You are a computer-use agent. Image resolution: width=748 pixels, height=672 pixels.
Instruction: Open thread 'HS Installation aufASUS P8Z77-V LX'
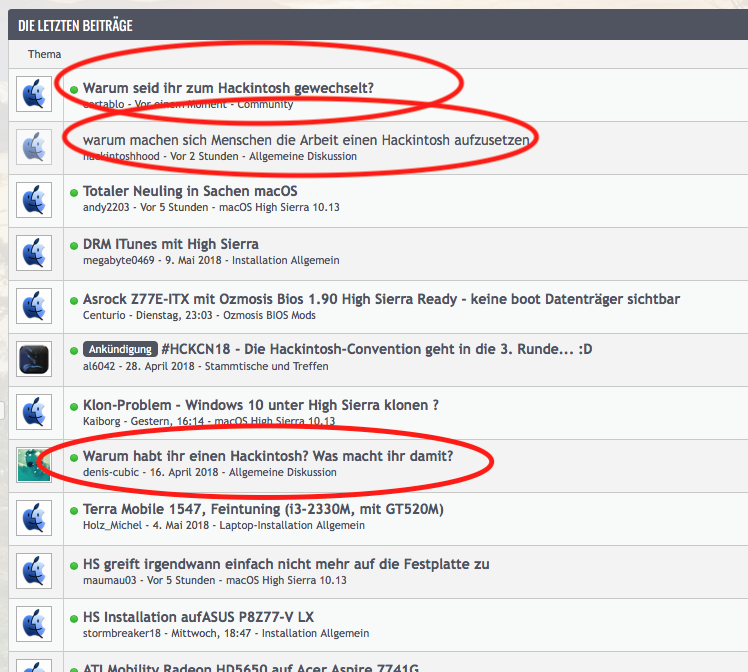click(198, 617)
